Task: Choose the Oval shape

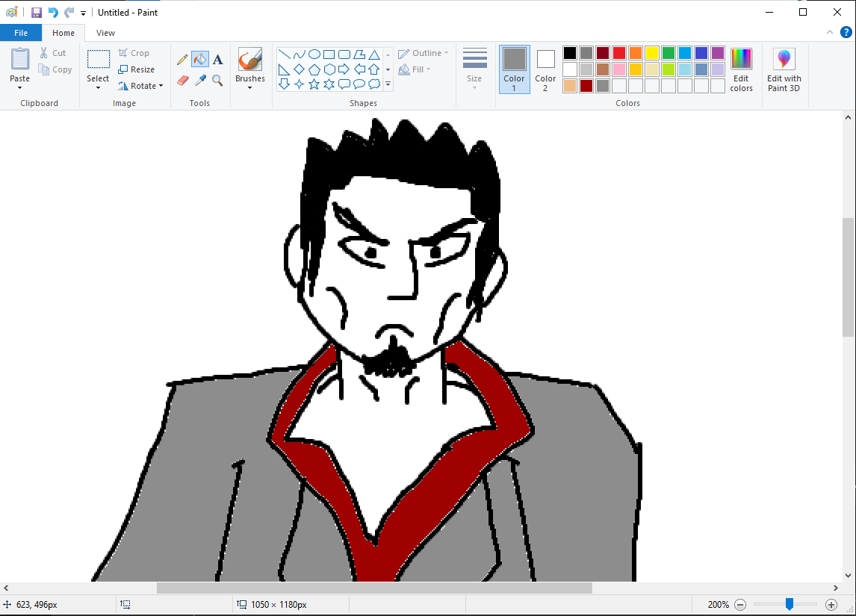Action: [314, 54]
